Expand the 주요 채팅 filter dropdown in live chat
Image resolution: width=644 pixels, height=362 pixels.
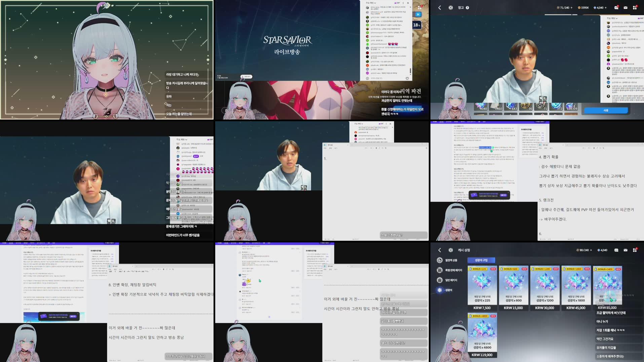click(x=371, y=3)
